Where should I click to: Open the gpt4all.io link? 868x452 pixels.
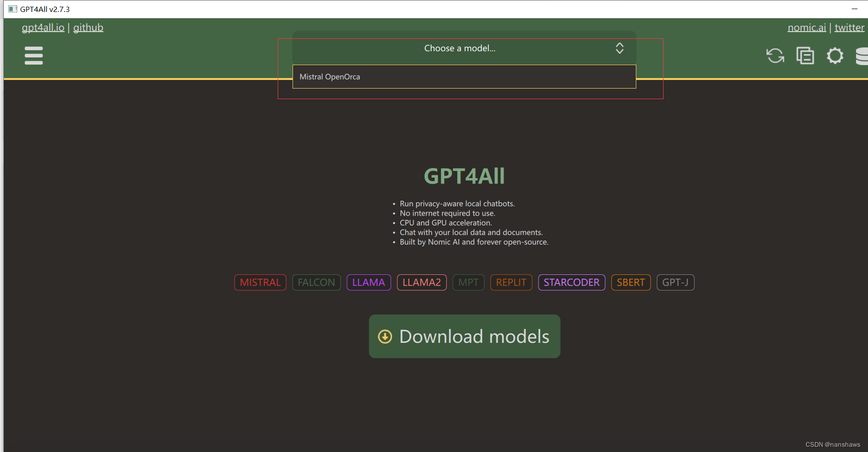click(x=43, y=28)
